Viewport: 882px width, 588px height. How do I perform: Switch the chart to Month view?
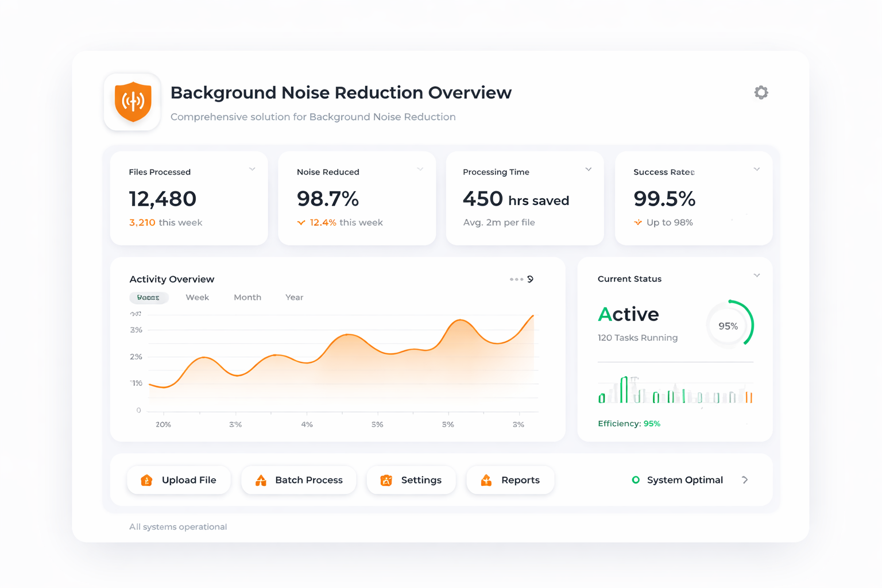[247, 297]
